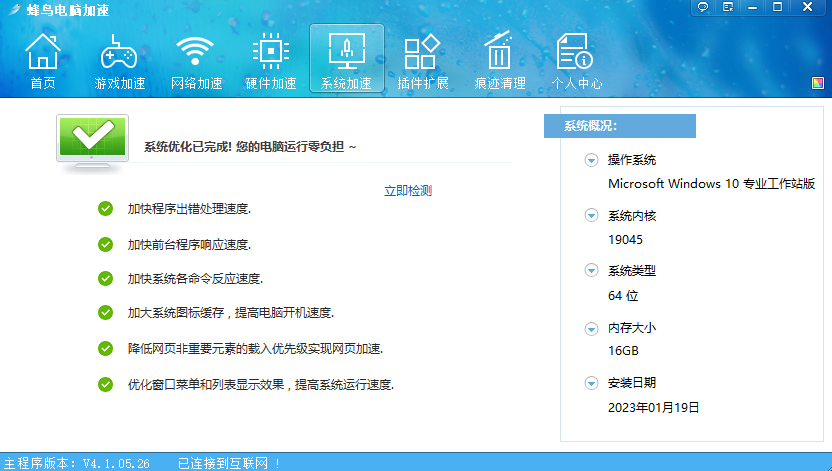Viewport: 832px width, 471px height.
Task: Click check icon beside 加快前台程序响应速度
Action: tap(106, 245)
